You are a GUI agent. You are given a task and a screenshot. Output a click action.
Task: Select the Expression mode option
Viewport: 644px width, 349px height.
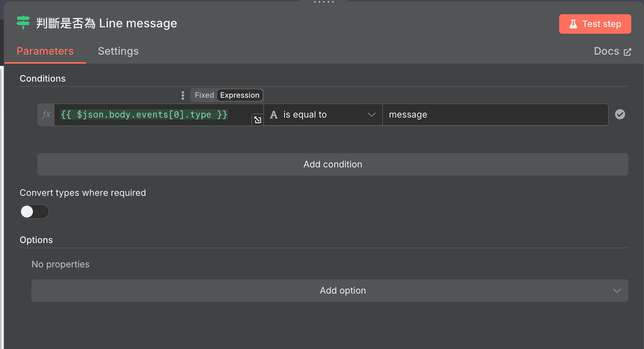[239, 95]
